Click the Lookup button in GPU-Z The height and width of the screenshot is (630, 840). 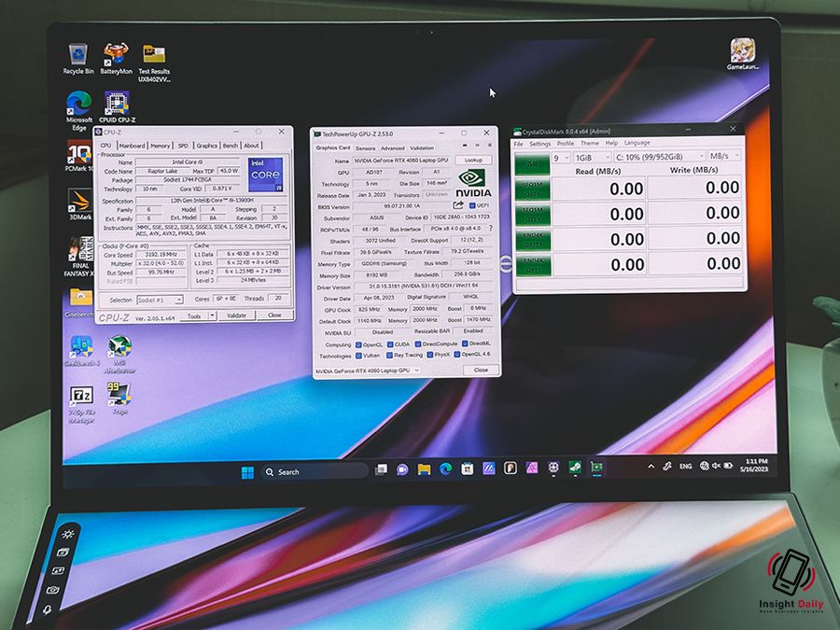(x=473, y=161)
